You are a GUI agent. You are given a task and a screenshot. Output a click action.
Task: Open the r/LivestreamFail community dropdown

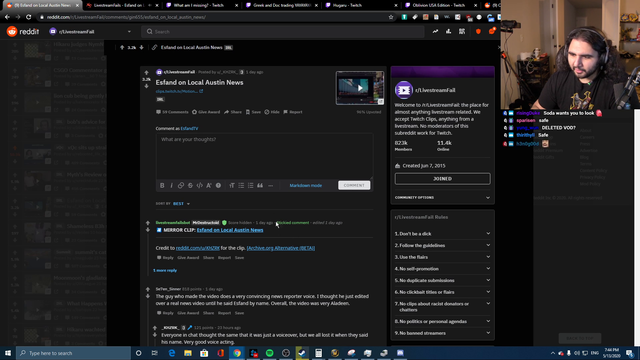90,31
